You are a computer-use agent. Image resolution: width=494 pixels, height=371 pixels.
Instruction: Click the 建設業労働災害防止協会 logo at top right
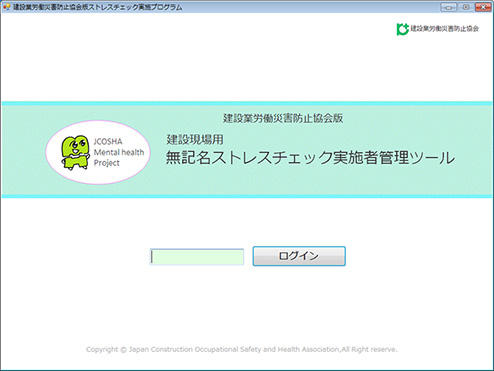click(x=438, y=29)
